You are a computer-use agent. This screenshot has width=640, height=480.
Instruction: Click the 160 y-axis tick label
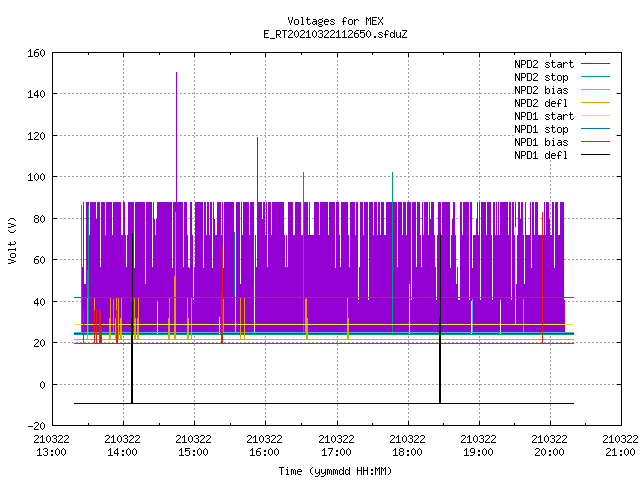click(36, 53)
